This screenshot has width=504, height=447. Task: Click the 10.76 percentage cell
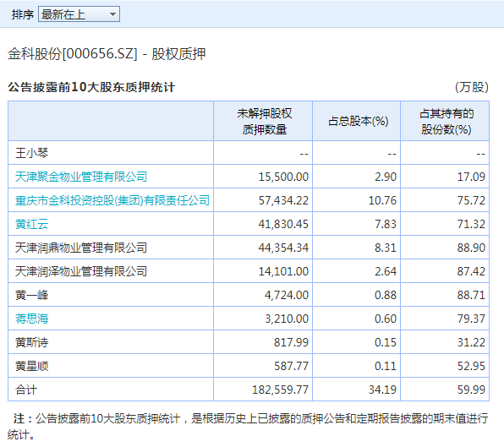point(382,201)
